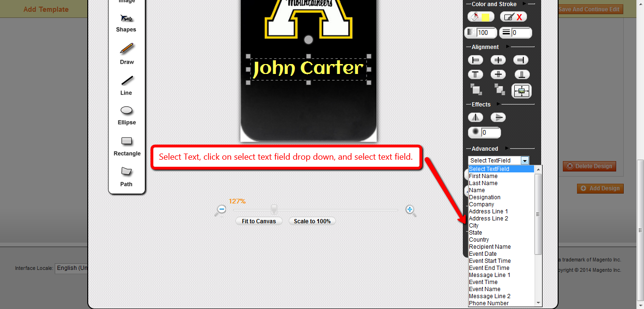Choose Event Name from the list
This screenshot has width=644, height=309.
[x=501, y=289]
